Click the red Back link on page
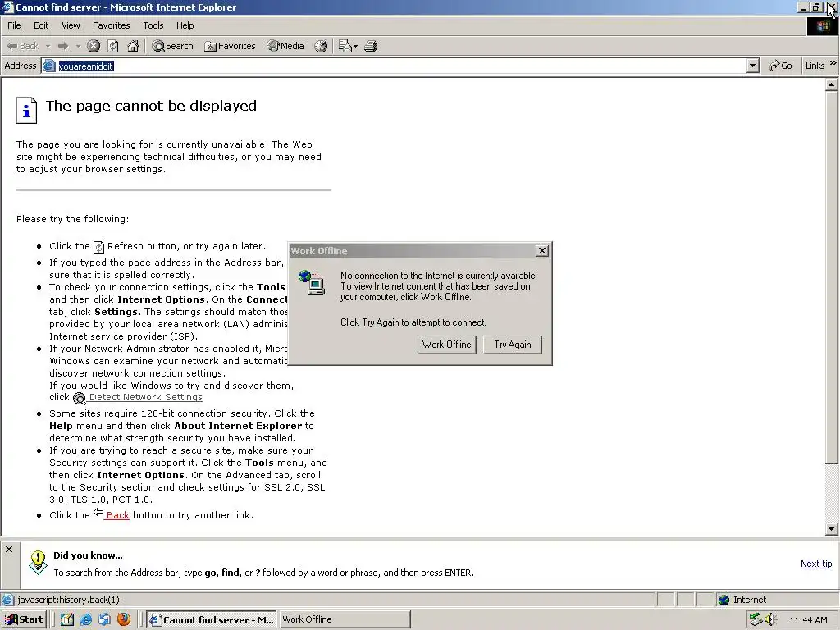 click(x=117, y=515)
